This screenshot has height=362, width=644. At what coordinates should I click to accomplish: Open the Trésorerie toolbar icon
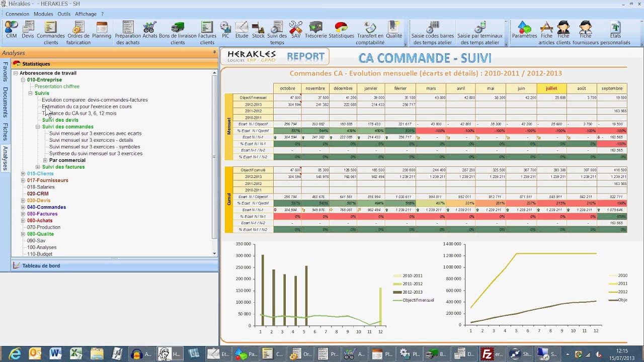315,30
